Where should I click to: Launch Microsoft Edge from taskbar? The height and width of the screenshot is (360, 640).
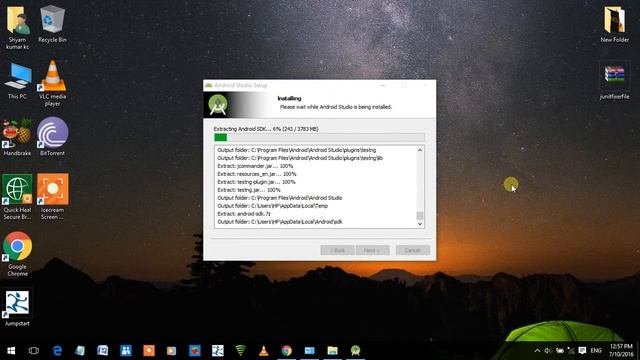pos(57,351)
